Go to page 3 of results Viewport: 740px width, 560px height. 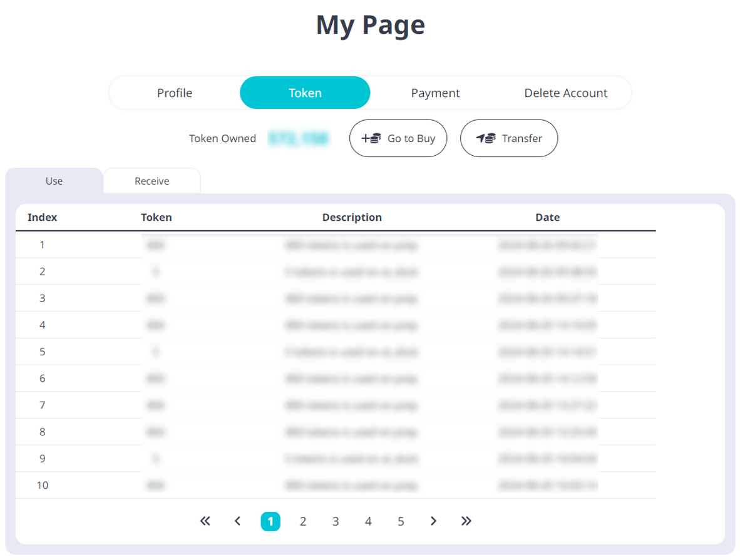tap(336, 521)
